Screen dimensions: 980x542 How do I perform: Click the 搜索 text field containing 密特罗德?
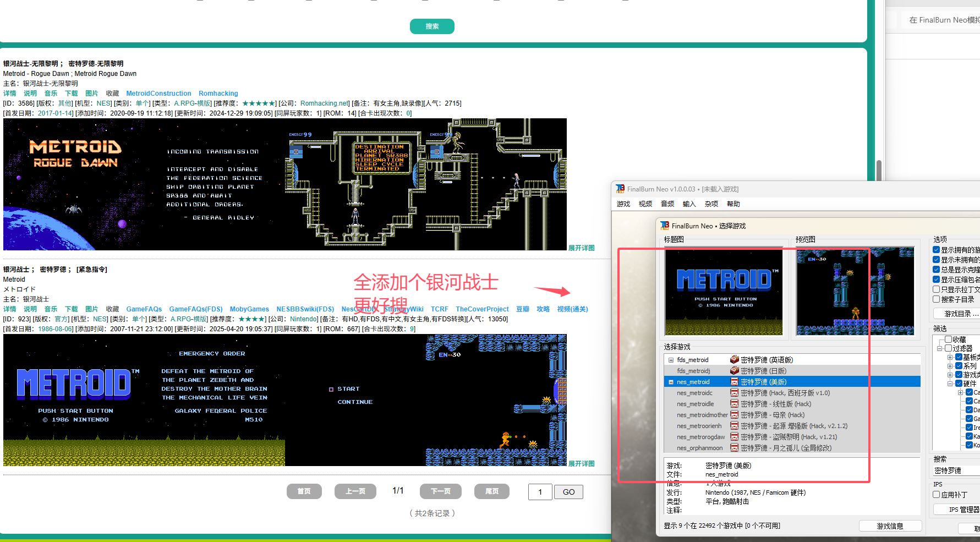(956, 470)
